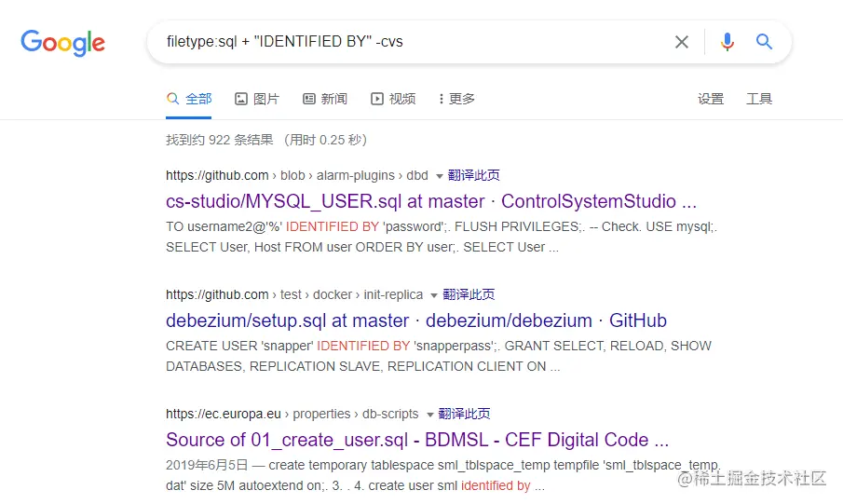
Task: Click the ec.europa.eu › properties URL breadcrumb
Action: tap(292, 414)
